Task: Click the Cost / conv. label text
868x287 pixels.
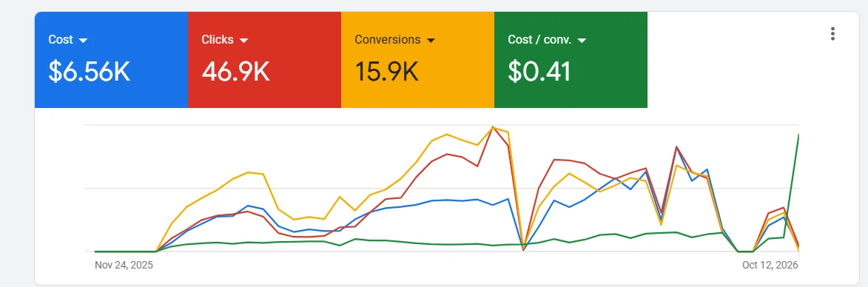Action: pos(539,40)
